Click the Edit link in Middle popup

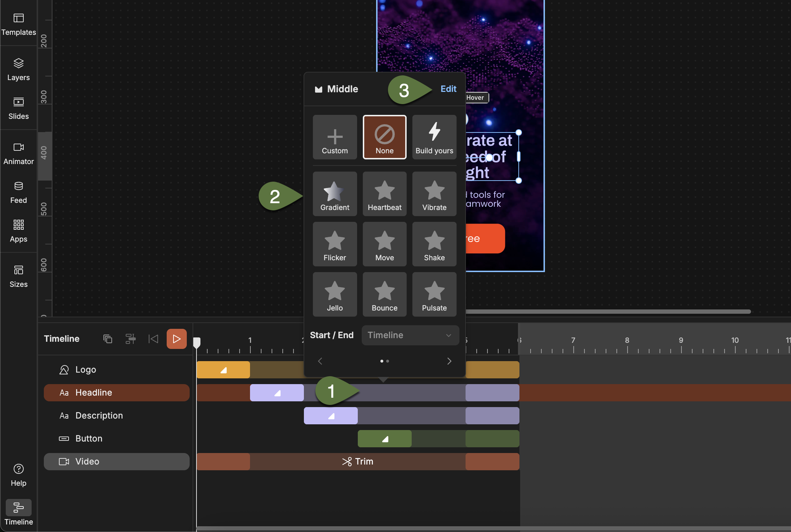point(448,89)
